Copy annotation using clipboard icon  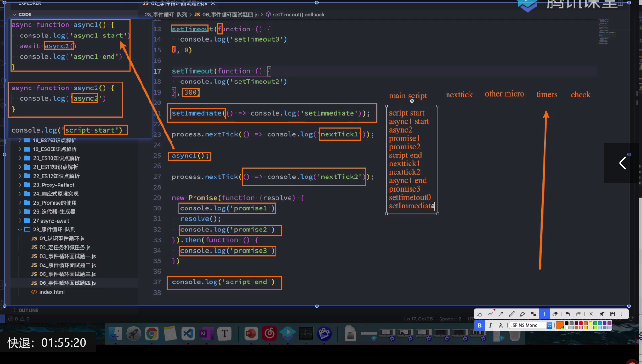623,314
